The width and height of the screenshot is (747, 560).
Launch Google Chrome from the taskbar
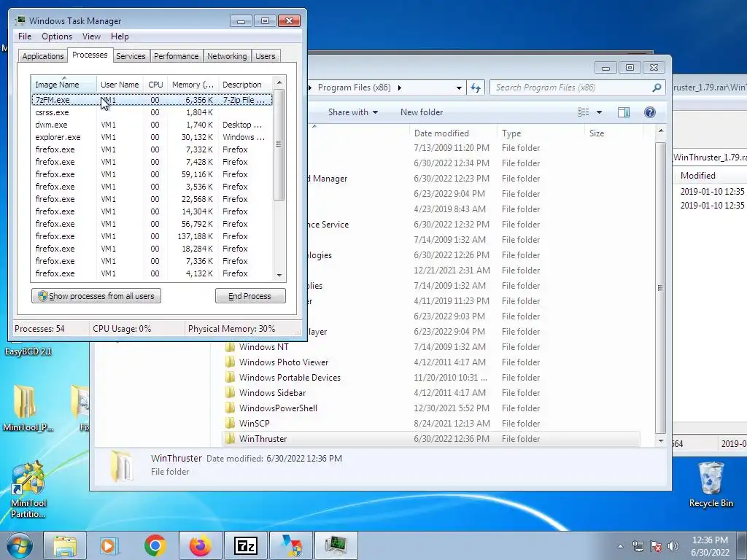click(155, 545)
